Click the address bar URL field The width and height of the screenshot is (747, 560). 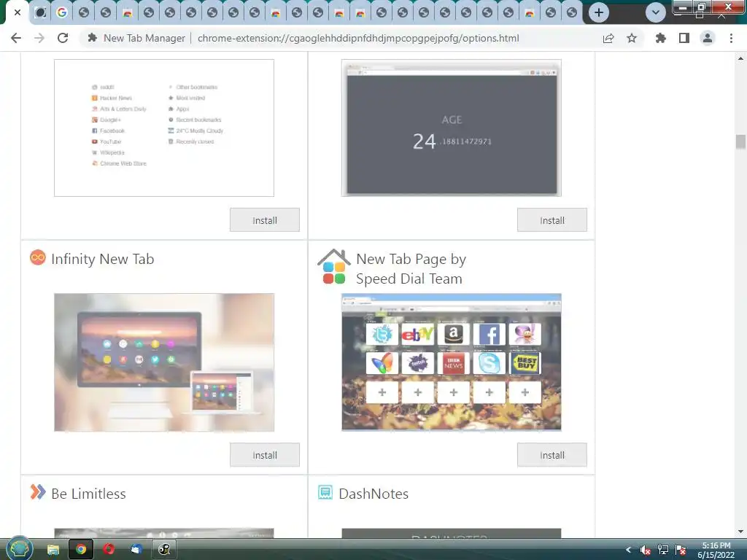pos(357,38)
